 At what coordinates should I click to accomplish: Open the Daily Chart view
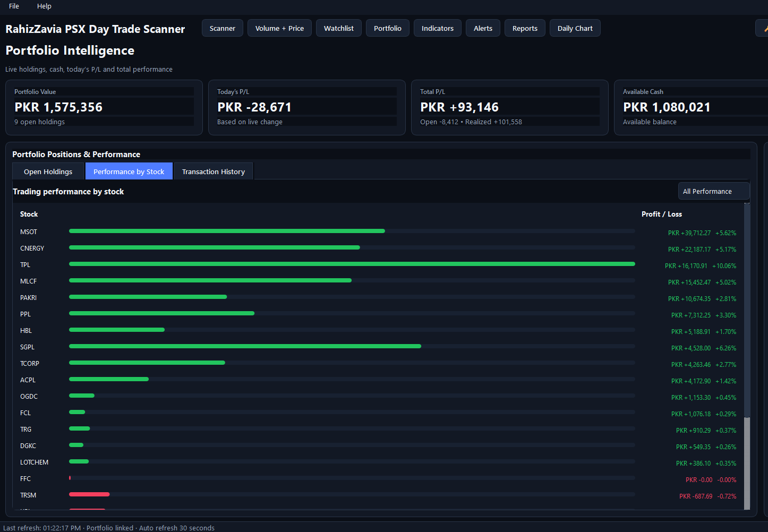[575, 28]
